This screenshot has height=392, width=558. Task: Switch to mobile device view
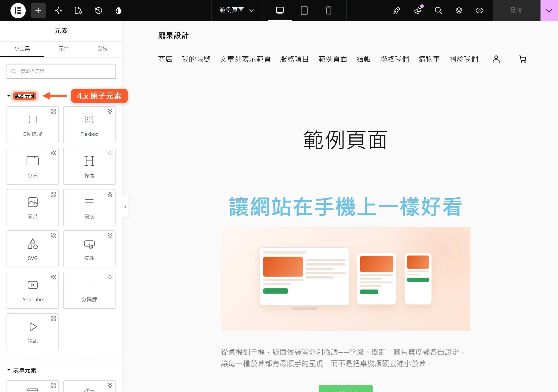point(328,10)
